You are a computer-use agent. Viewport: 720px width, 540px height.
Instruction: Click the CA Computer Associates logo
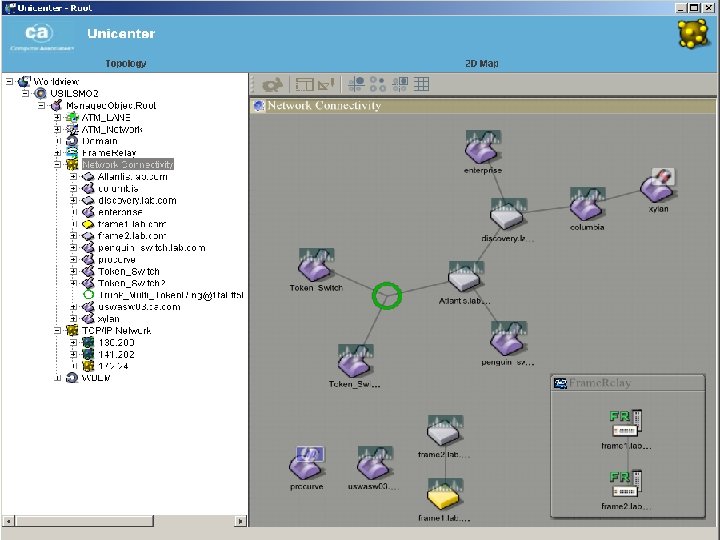41,37
